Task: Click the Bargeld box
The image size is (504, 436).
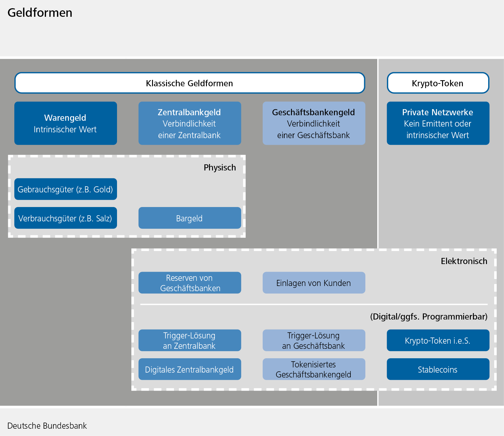Action: pos(190,218)
